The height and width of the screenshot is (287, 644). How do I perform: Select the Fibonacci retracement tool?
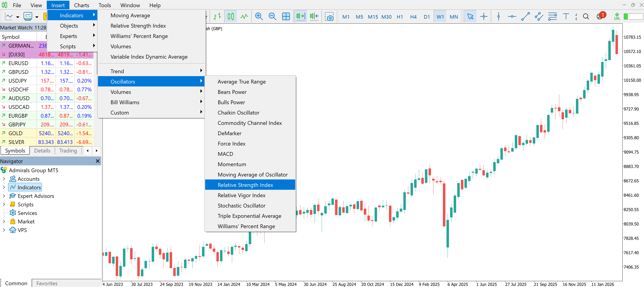pos(552,17)
